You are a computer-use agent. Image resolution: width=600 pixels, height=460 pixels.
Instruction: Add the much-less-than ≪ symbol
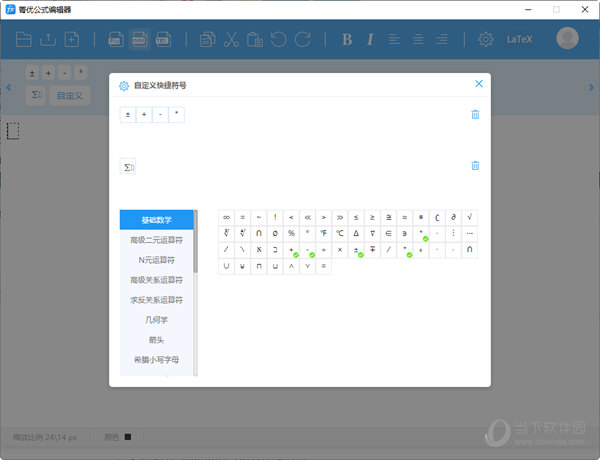[307, 217]
